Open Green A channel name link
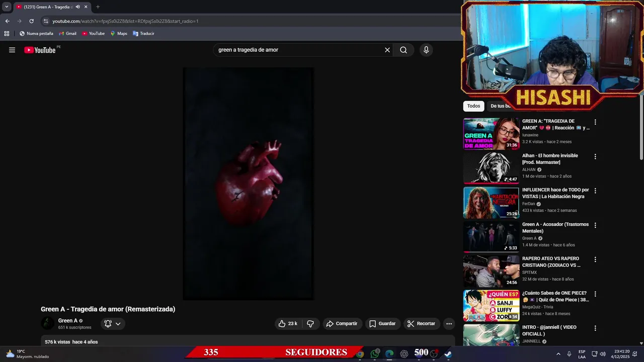 (68, 321)
